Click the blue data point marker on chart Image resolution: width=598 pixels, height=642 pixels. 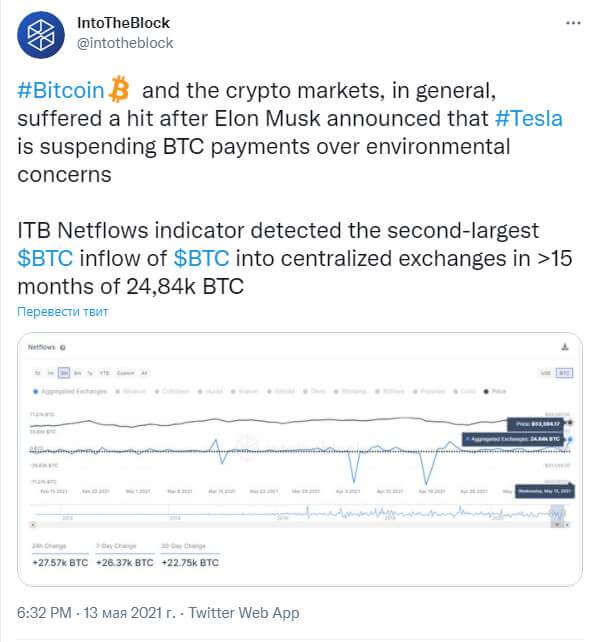(x=569, y=439)
